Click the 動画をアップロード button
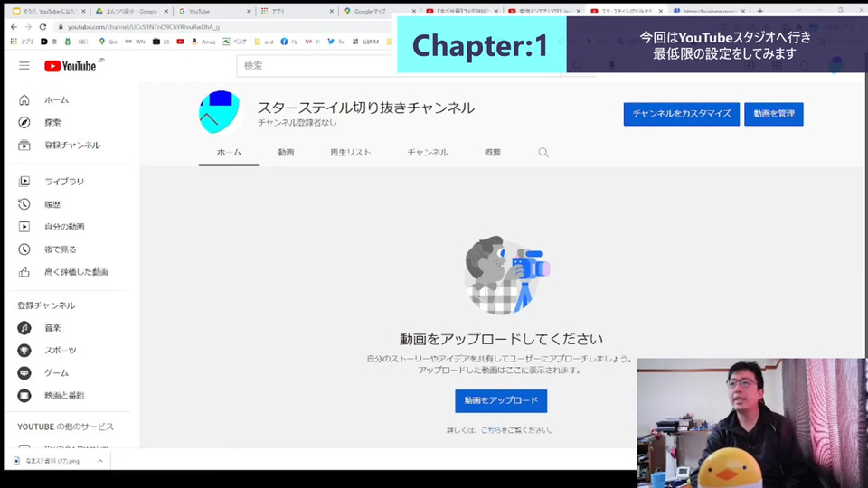Image resolution: width=868 pixels, height=488 pixels. [x=501, y=400]
